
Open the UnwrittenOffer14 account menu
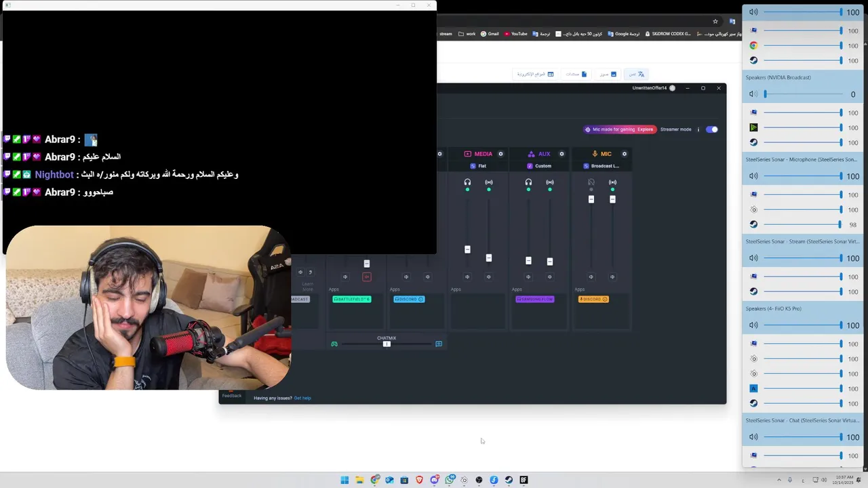[654, 88]
